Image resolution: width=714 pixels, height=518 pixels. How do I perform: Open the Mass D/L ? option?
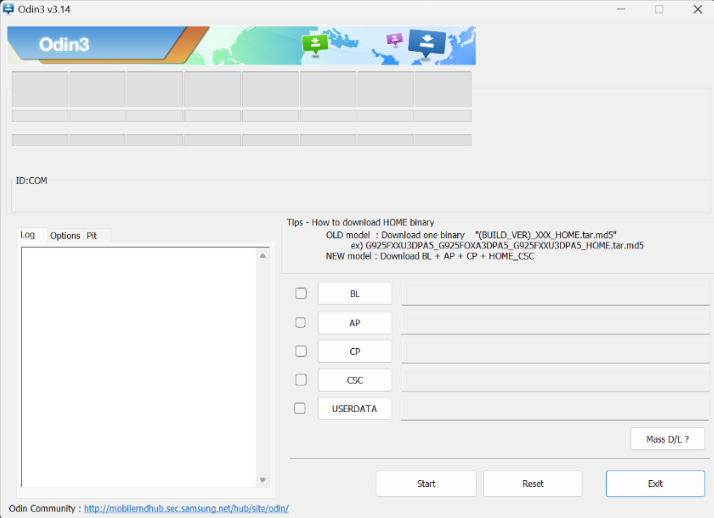[x=667, y=439]
